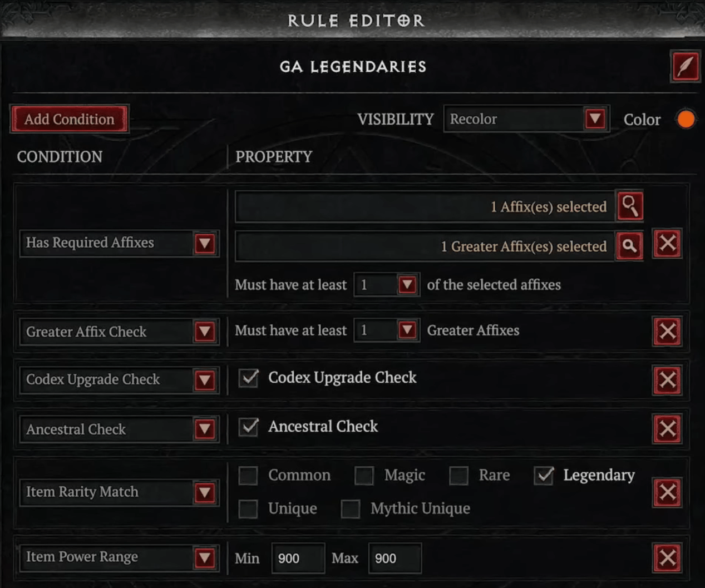Enable the Mythic Unique rarity checkbox

(x=351, y=508)
